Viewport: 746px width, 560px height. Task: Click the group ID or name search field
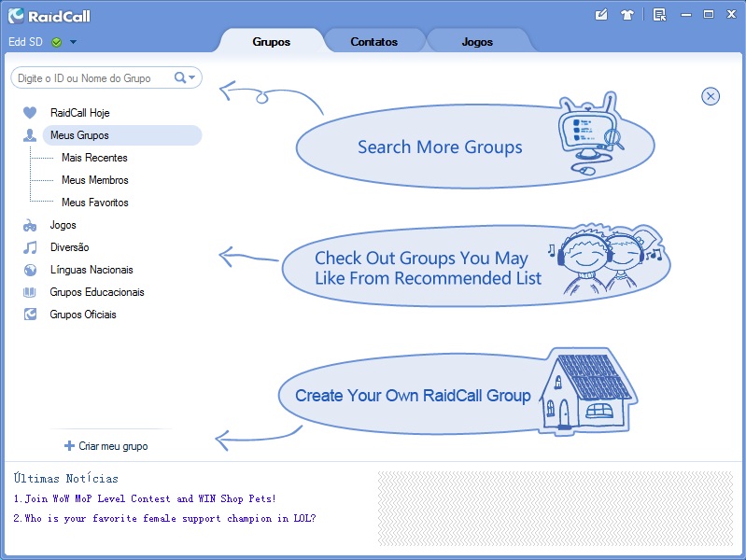(x=89, y=78)
